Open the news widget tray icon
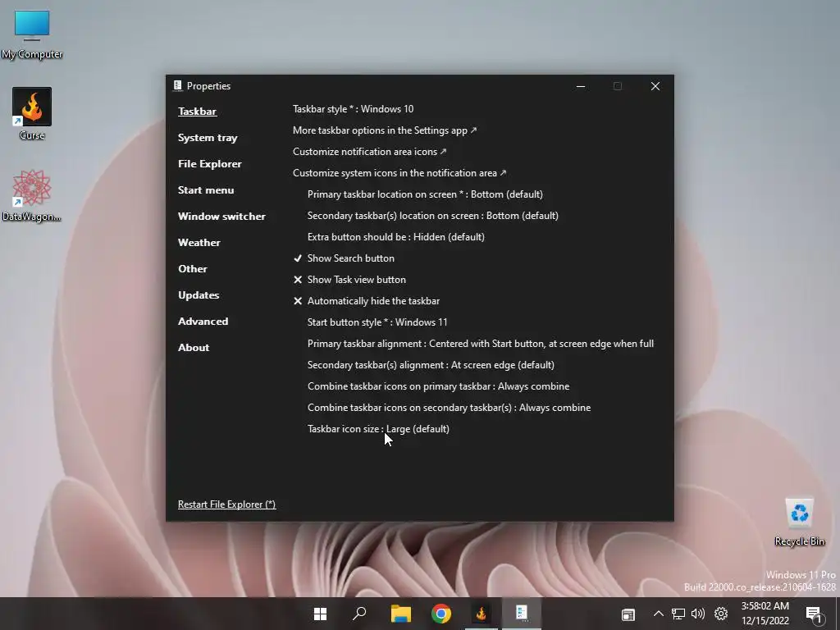Image resolution: width=840 pixels, height=630 pixels. (x=628, y=614)
